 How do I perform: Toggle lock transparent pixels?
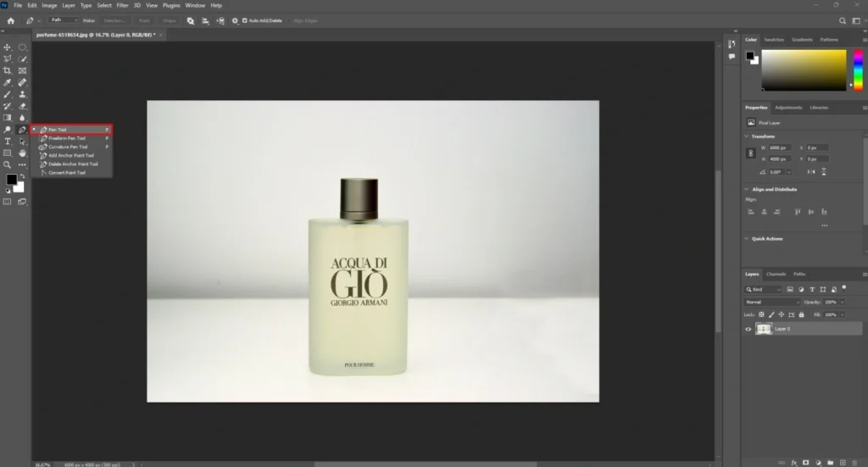(x=761, y=314)
